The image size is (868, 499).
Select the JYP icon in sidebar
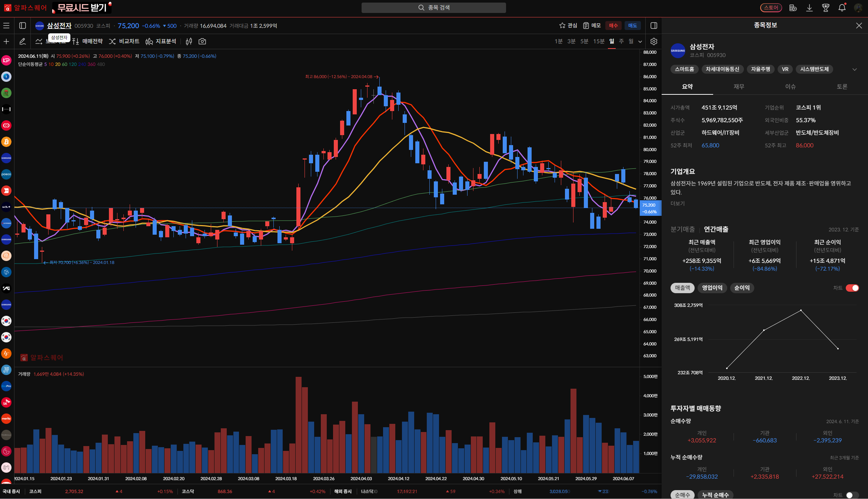(x=6, y=370)
